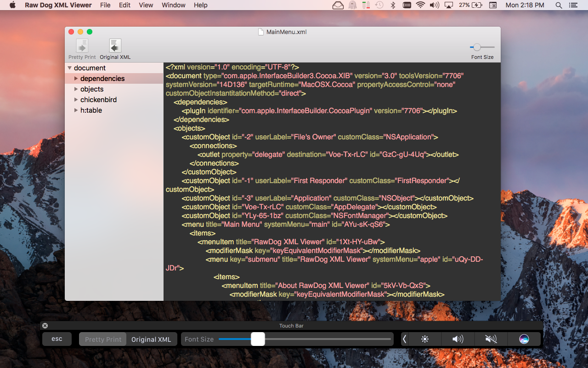
Task: Click the menu bar volume icon
Action: 434,5
